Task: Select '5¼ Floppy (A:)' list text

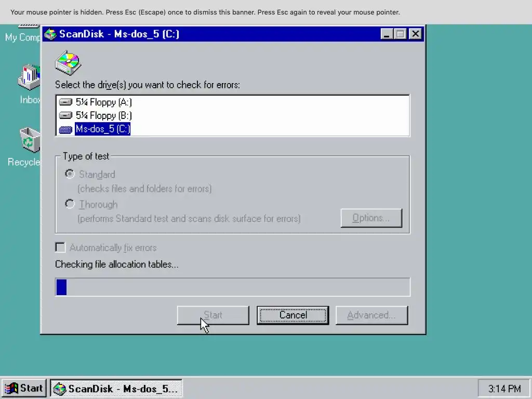Action: [x=103, y=102]
